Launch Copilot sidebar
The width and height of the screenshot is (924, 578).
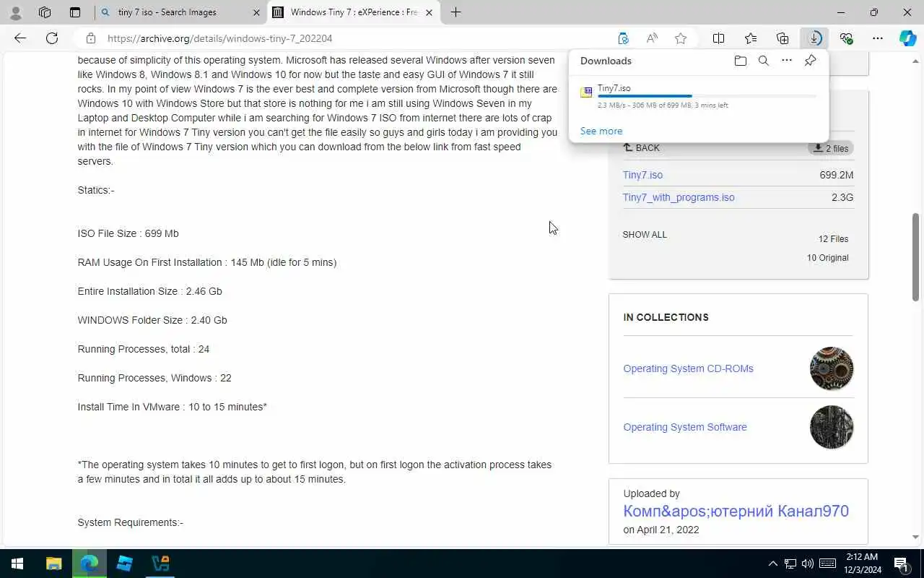click(908, 38)
